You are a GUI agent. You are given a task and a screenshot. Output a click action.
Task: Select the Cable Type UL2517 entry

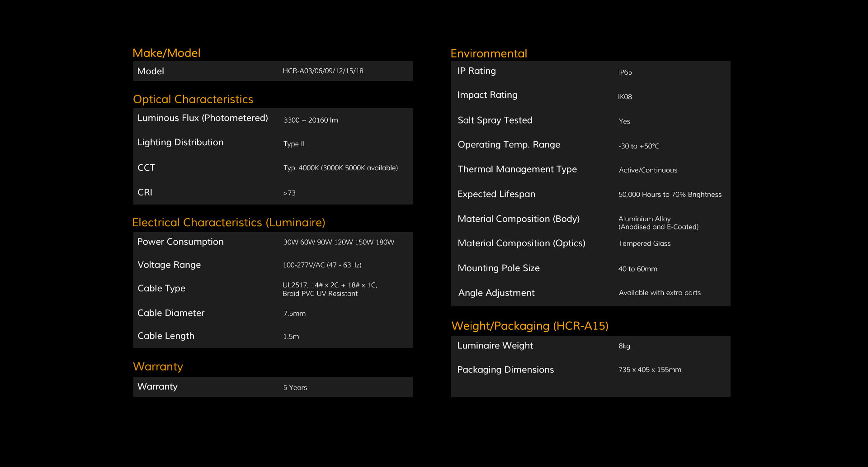(x=330, y=289)
